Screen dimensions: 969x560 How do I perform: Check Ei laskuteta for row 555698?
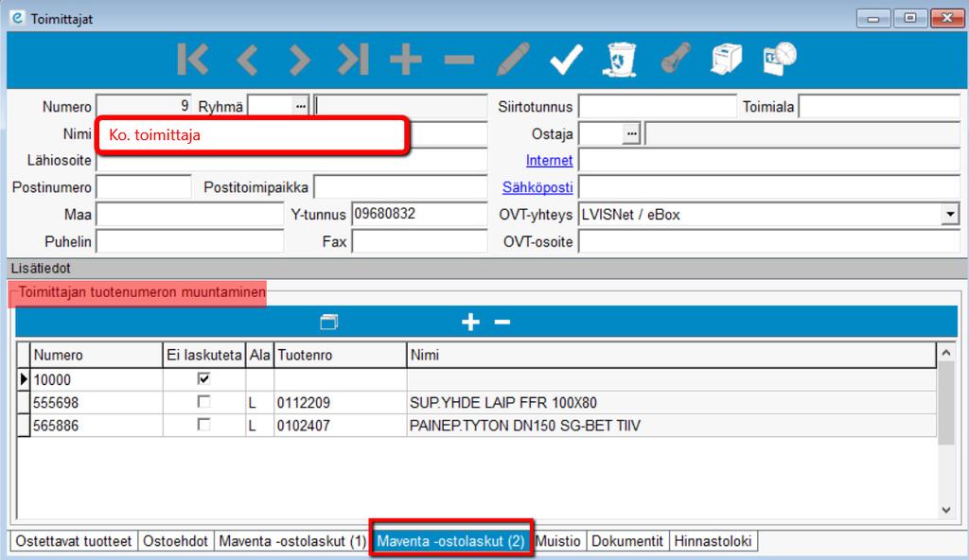[x=203, y=402]
